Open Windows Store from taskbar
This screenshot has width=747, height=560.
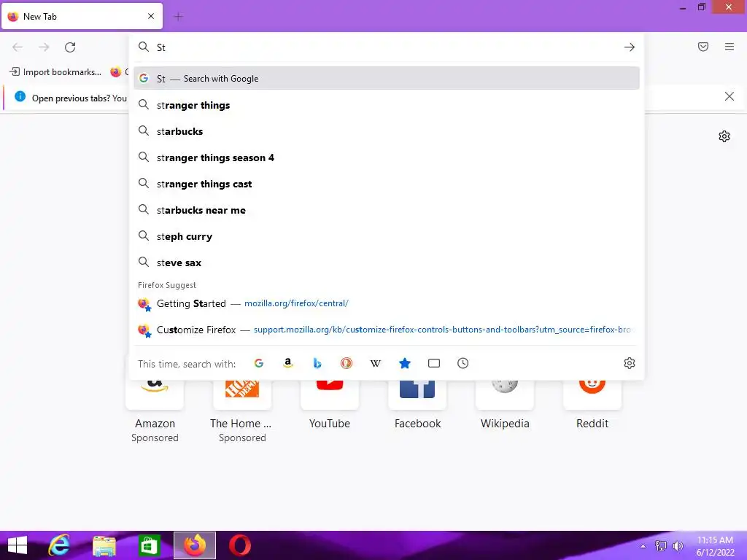(149, 545)
